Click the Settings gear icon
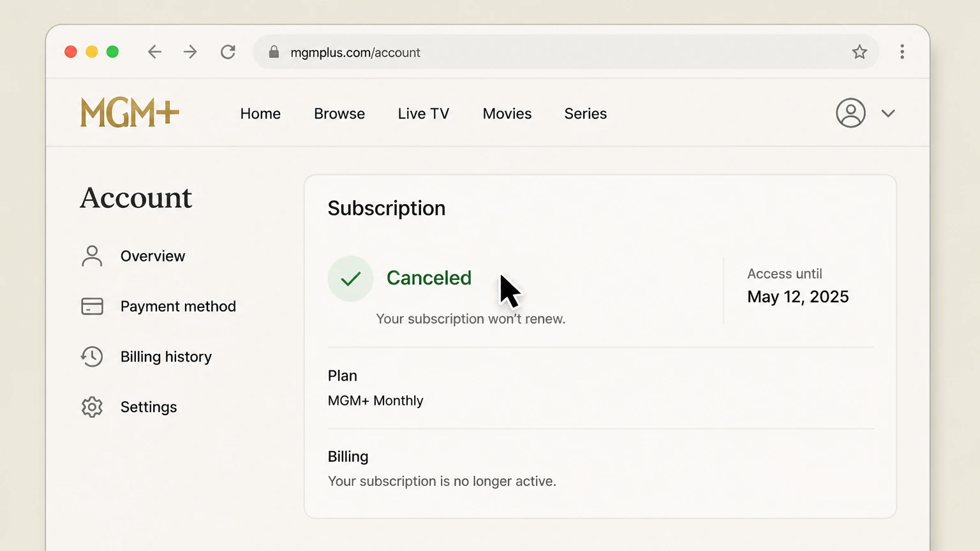Image resolution: width=980 pixels, height=551 pixels. pos(92,407)
